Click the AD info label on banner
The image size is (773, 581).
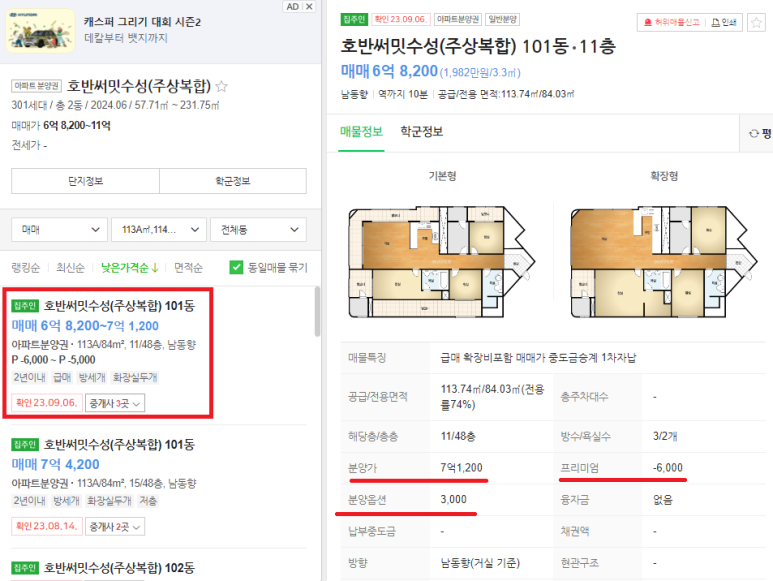click(292, 6)
